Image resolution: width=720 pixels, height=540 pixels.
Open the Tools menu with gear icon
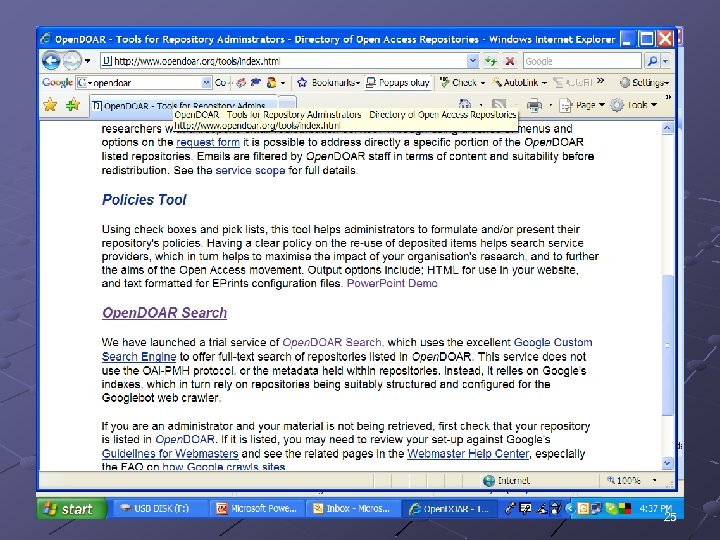pyautogui.click(x=634, y=105)
